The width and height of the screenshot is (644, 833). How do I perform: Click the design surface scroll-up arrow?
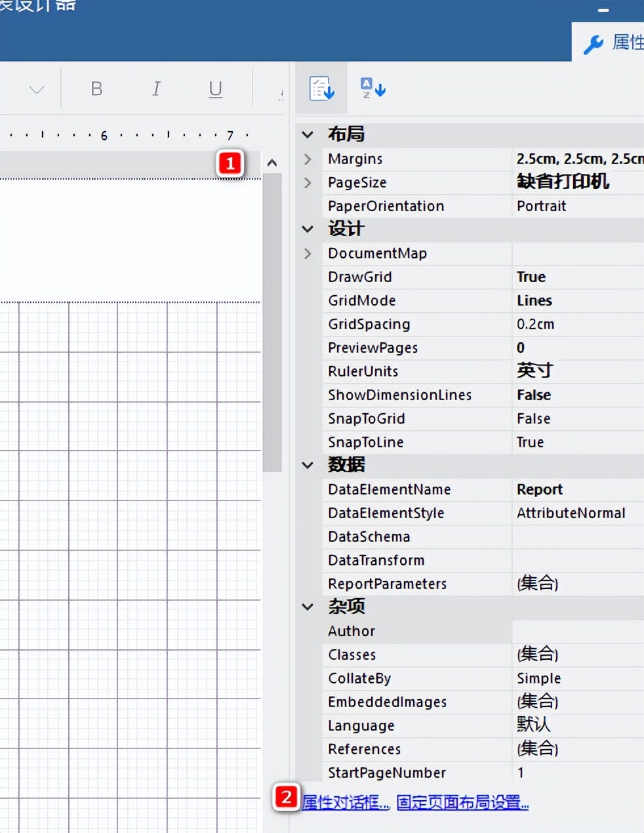pyautogui.click(x=272, y=163)
